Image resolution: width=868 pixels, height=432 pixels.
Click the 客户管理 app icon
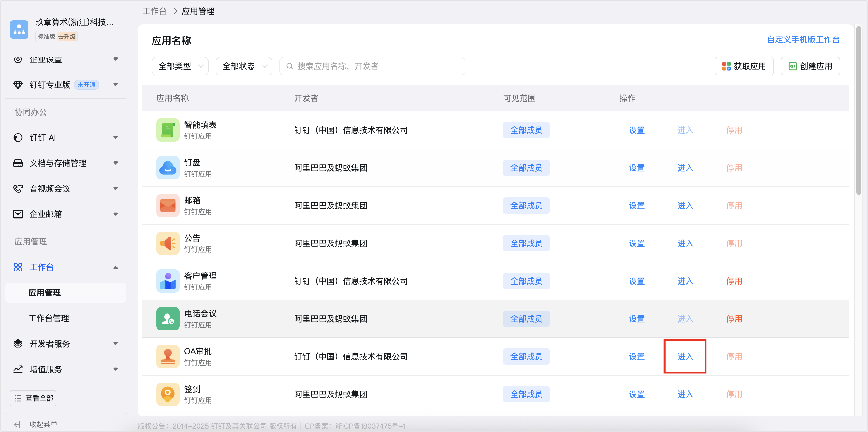click(167, 281)
